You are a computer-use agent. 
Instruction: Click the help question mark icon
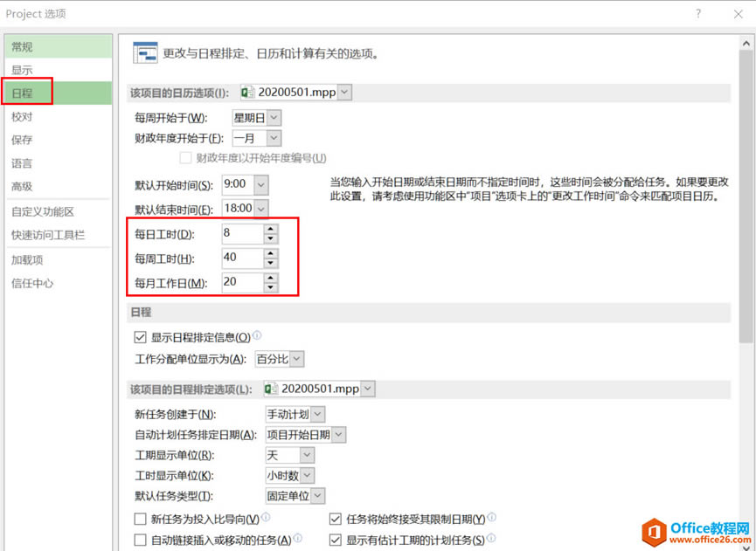[x=698, y=13]
